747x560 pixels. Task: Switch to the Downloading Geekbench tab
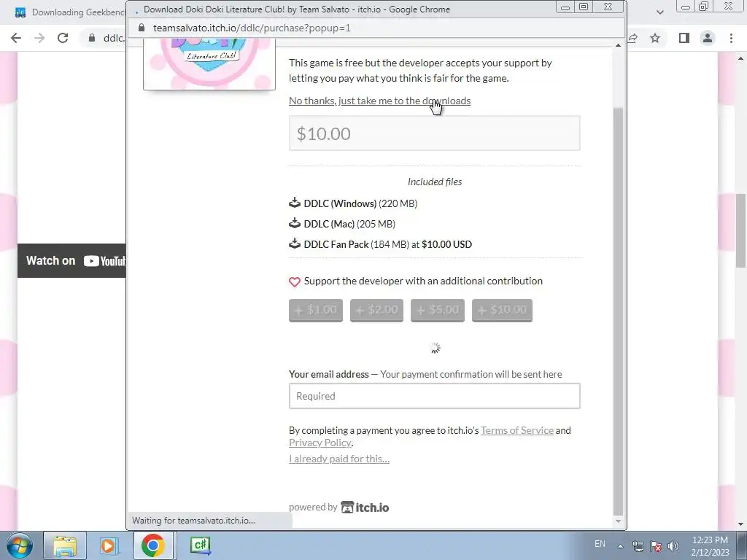click(x=69, y=12)
